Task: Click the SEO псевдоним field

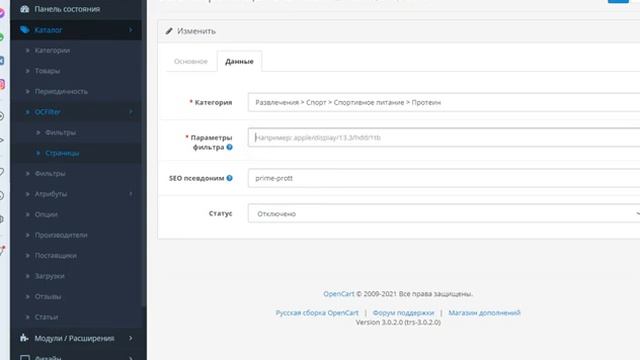Action: (444, 178)
